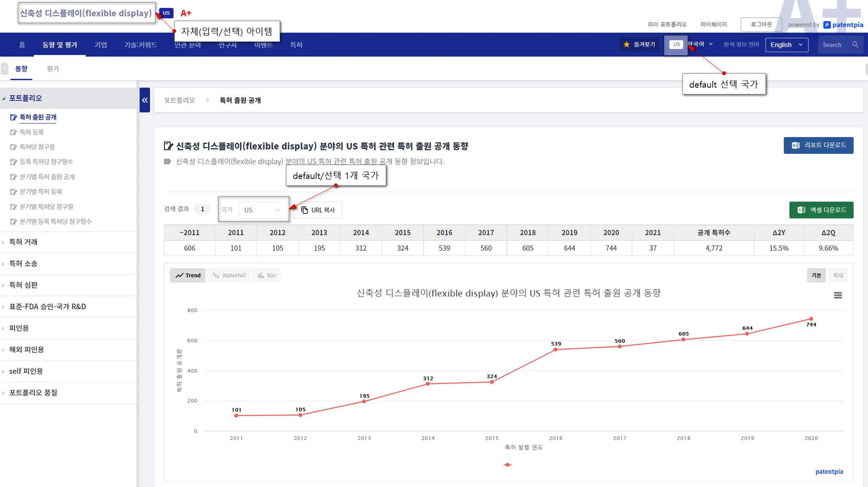Toggle chart size to 확대

coord(837,275)
